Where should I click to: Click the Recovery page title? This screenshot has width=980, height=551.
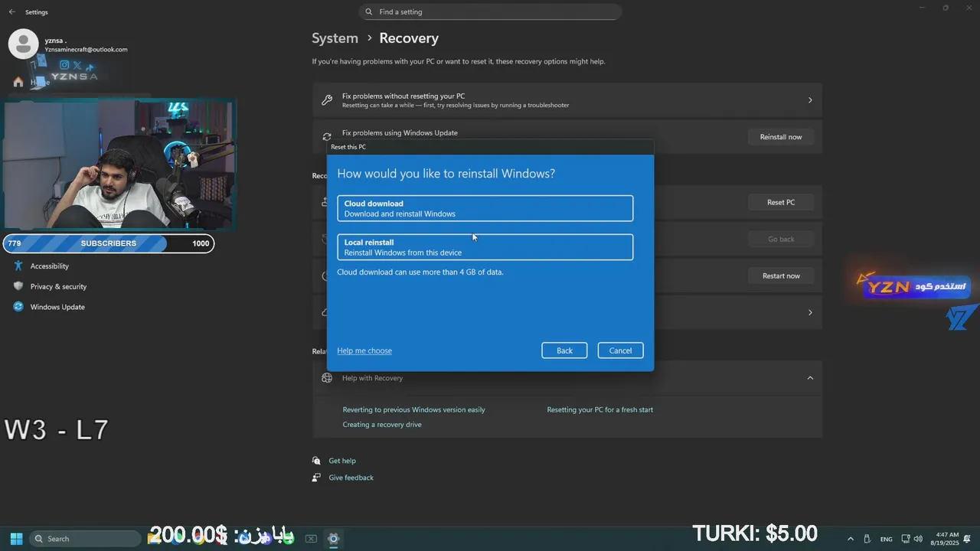click(x=409, y=38)
